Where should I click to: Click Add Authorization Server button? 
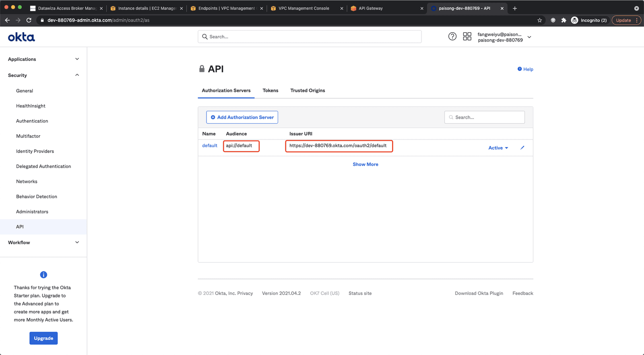click(242, 117)
